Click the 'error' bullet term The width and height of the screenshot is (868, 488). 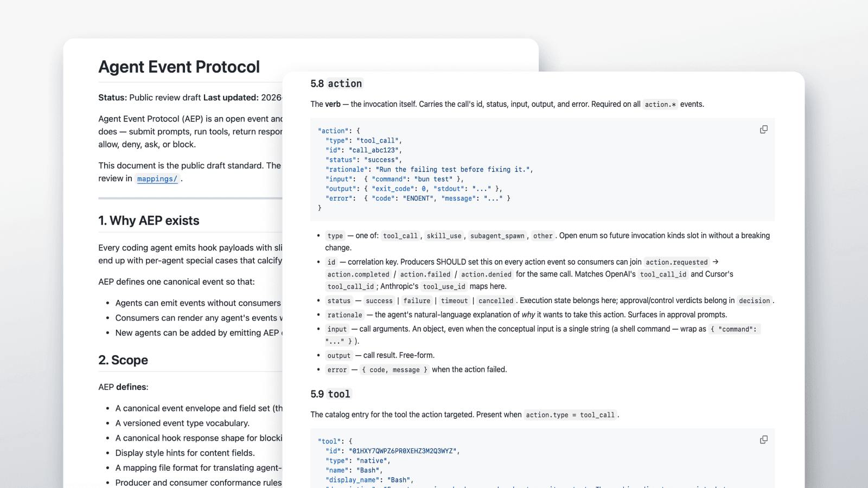(x=337, y=370)
